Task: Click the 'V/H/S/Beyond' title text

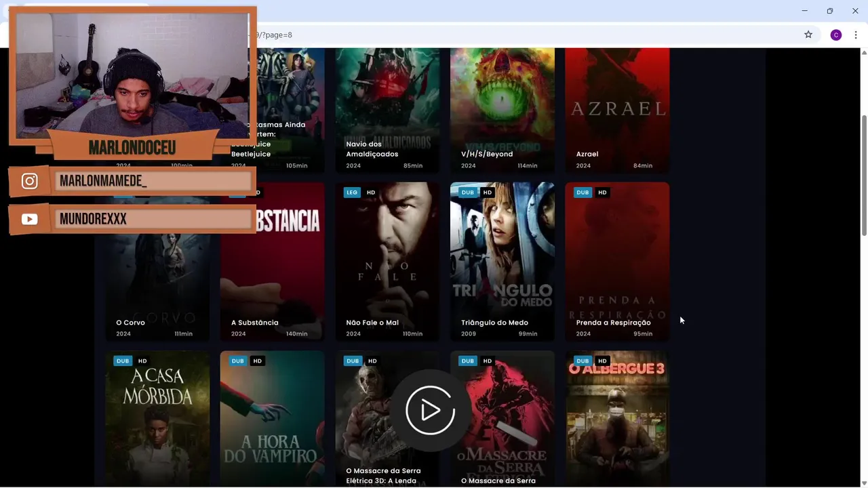Action: (x=487, y=154)
